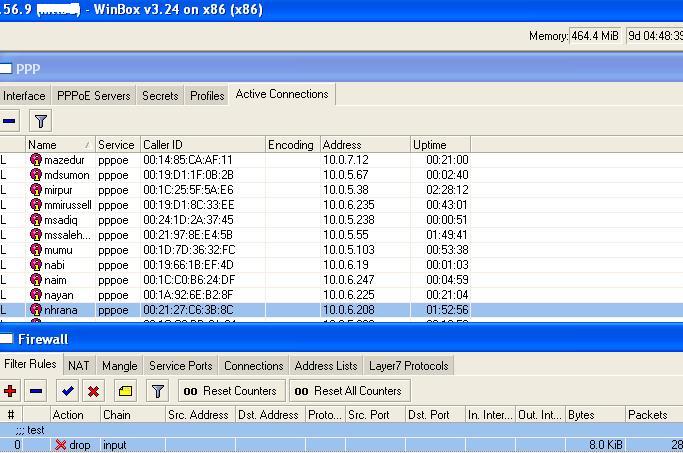
Task: Sort by the Caller ID column header
Action: tap(203, 145)
